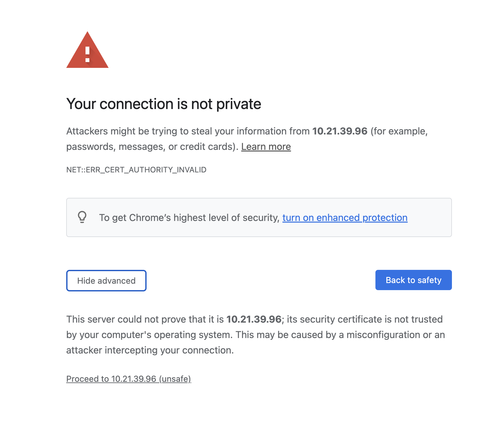
Task: Click the by your computer's operating system line
Action: (x=149, y=335)
